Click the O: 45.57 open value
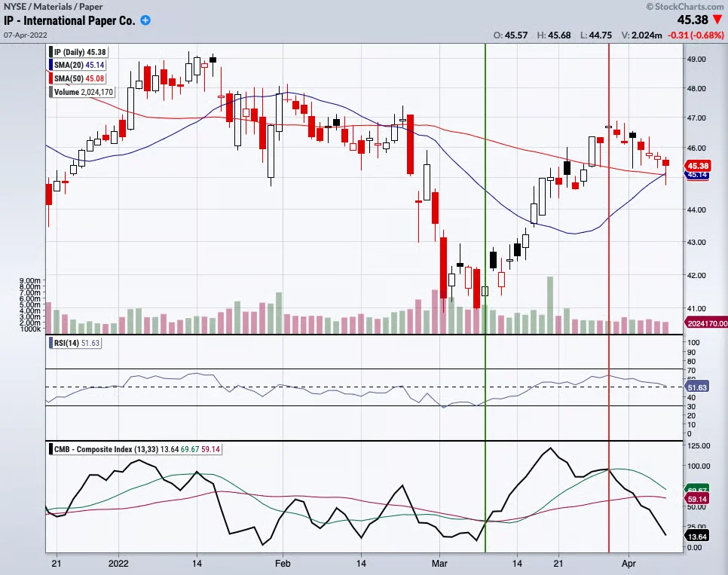Screen dimensions: 728x575 pyautogui.click(x=510, y=35)
